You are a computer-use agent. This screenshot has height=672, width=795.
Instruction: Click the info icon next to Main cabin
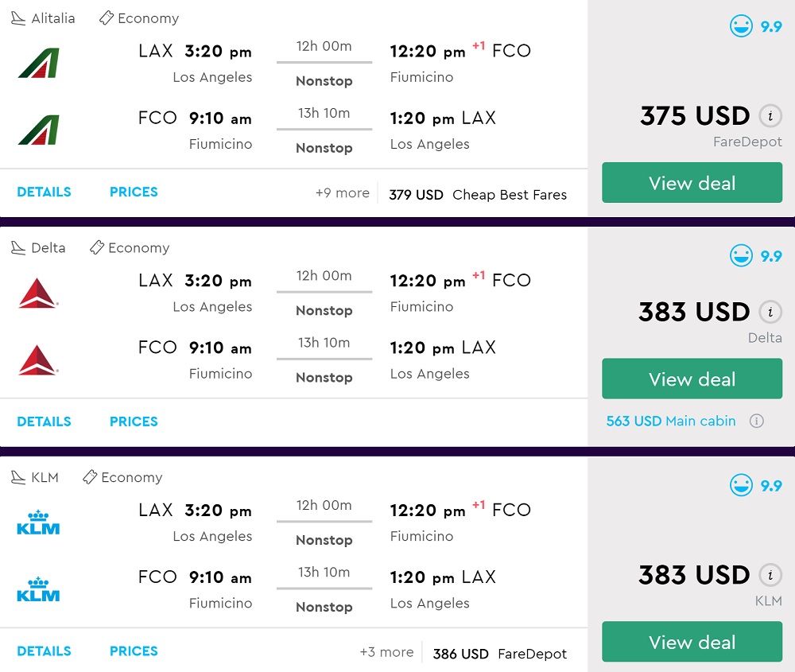click(757, 421)
